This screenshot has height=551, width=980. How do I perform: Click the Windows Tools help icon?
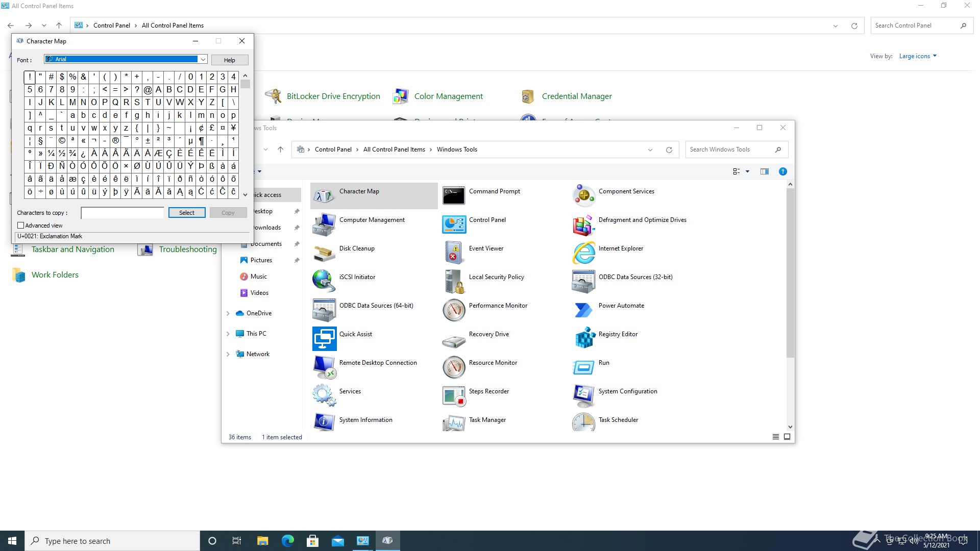coord(782,171)
